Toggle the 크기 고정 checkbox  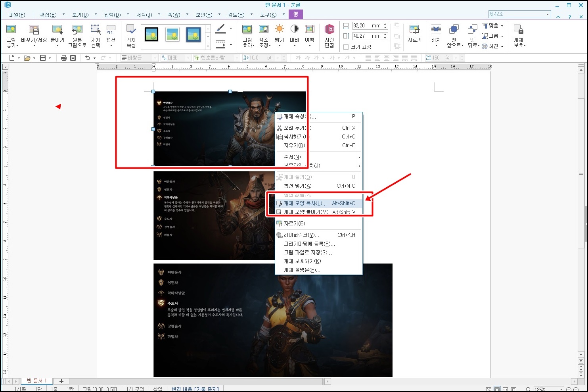point(346,47)
